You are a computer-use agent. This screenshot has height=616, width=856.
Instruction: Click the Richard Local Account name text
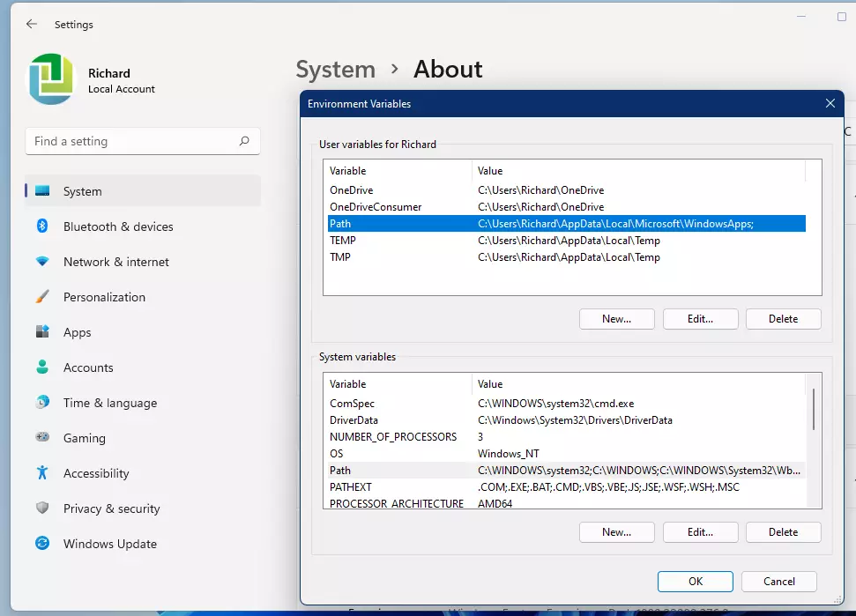pyautogui.click(x=121, y=81)
